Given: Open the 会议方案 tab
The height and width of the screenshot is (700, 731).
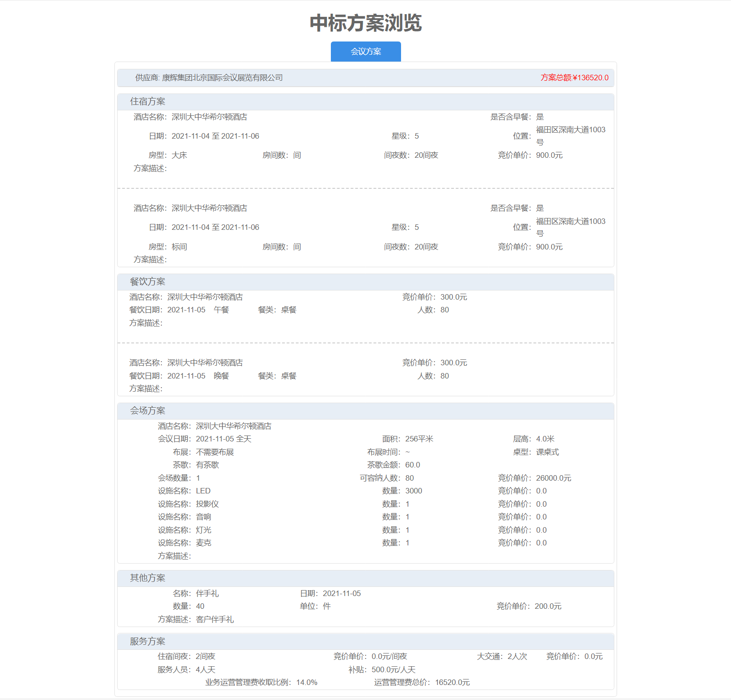Looking at the screenshot, I should [365, 52].
